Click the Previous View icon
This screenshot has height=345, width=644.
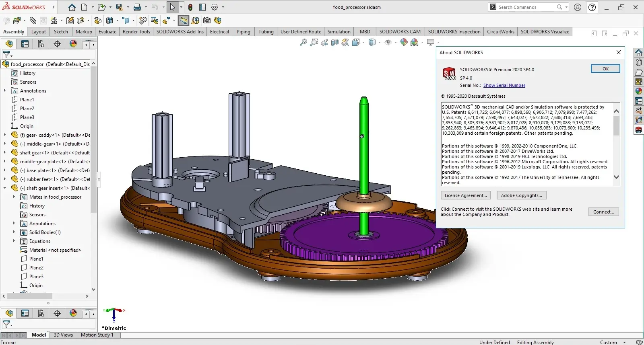pyautogui.click(x=324, y=42)
